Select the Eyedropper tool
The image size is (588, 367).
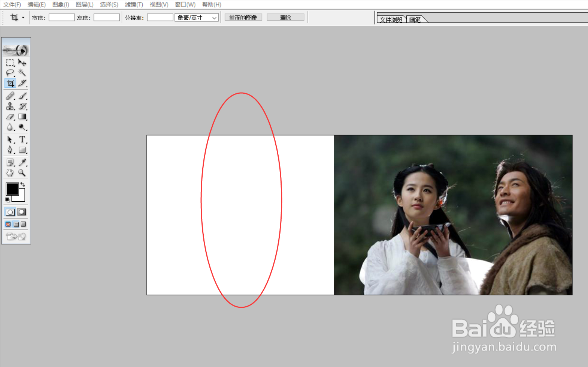pyautogui.click(x=22, y=163)
